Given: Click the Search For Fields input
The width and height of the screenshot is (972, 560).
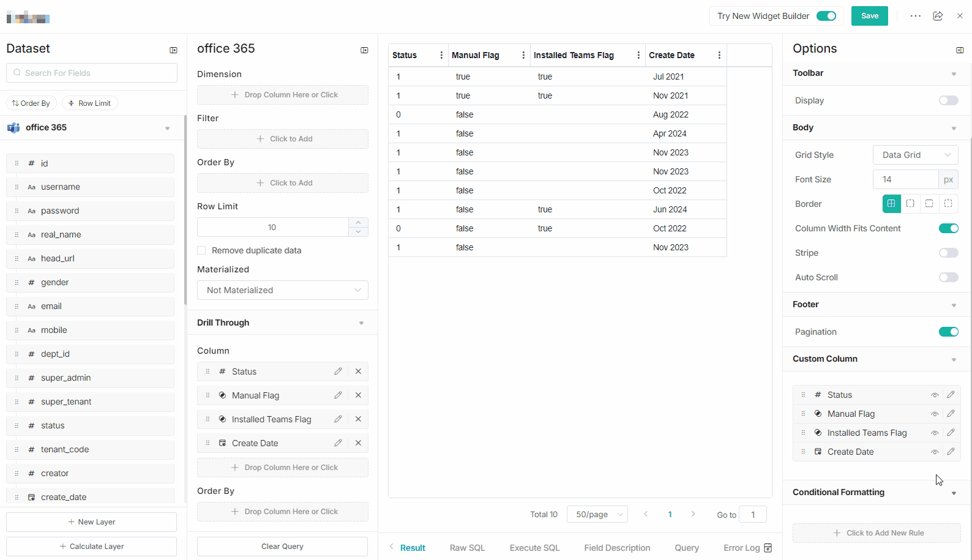Looking at the screenshot, I should (92, 73).
